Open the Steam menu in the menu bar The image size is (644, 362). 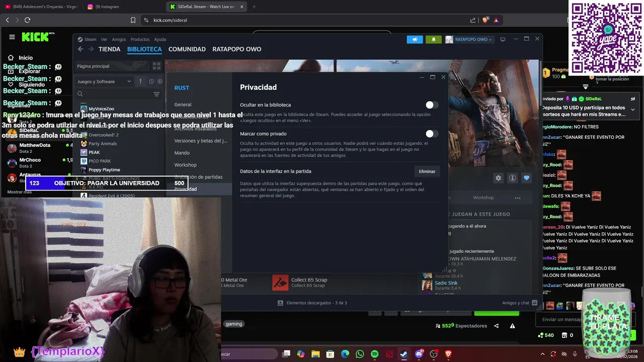(90, 39)
